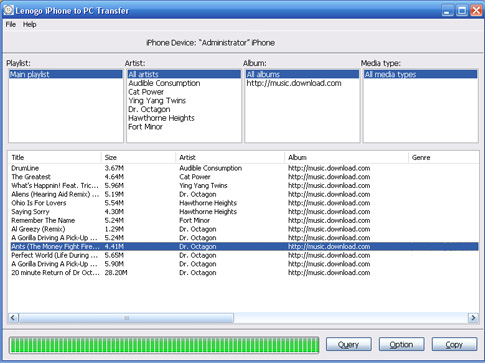
Task: Sort by the Album column header
Action: coord(347,157)
